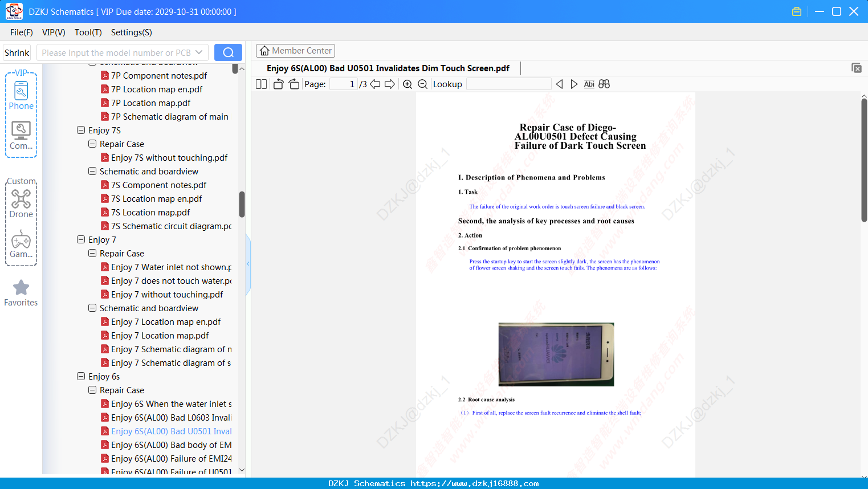Open the Phone category in sidebar
868x489 pixels.
click(x=21, y=95)
